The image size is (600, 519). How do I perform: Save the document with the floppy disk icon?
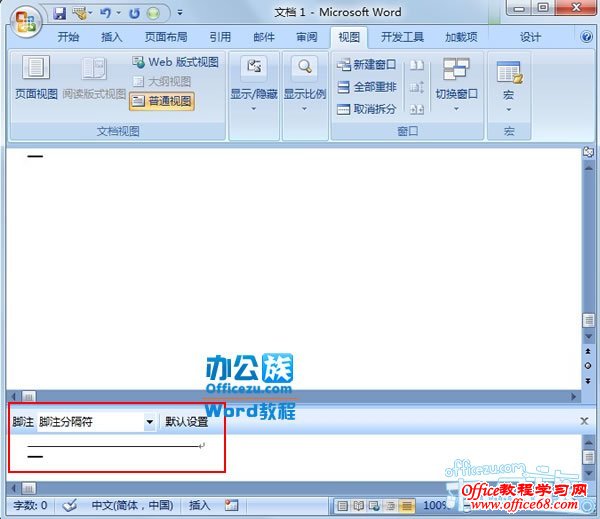(x=59, y=13)
